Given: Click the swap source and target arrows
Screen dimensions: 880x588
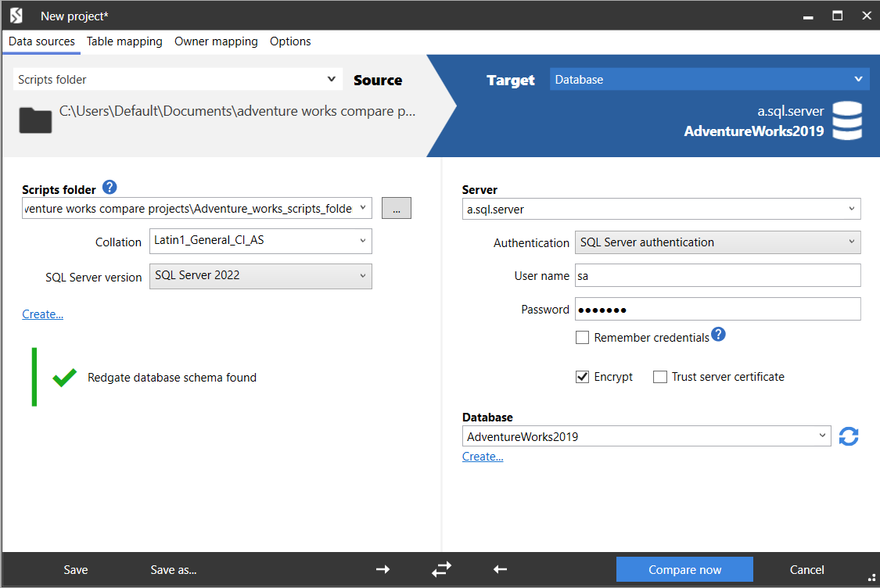Looking at the screenshot, I should [x=441, y=570].
